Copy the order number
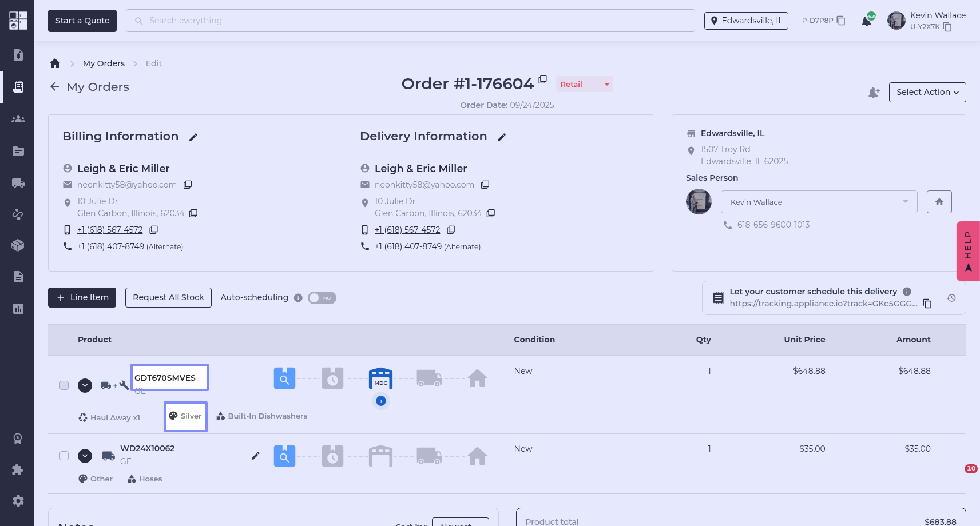This screenshot has height=526, width=980. 543,79
